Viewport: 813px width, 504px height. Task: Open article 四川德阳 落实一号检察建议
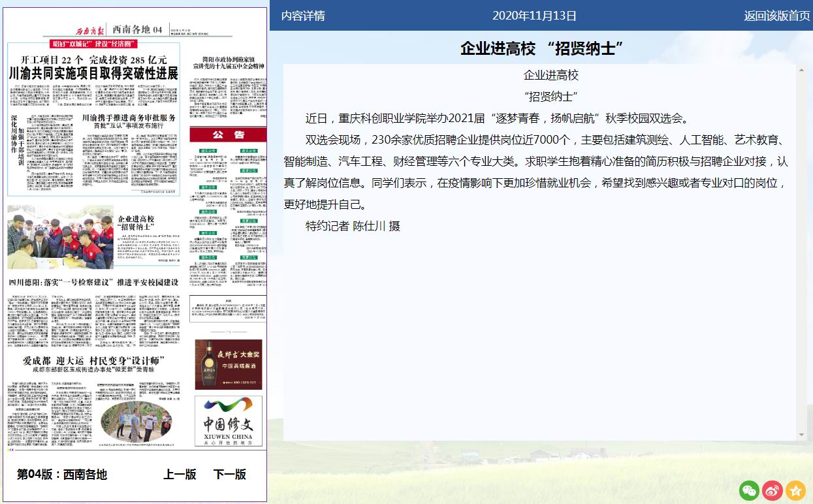coord(93,283)
